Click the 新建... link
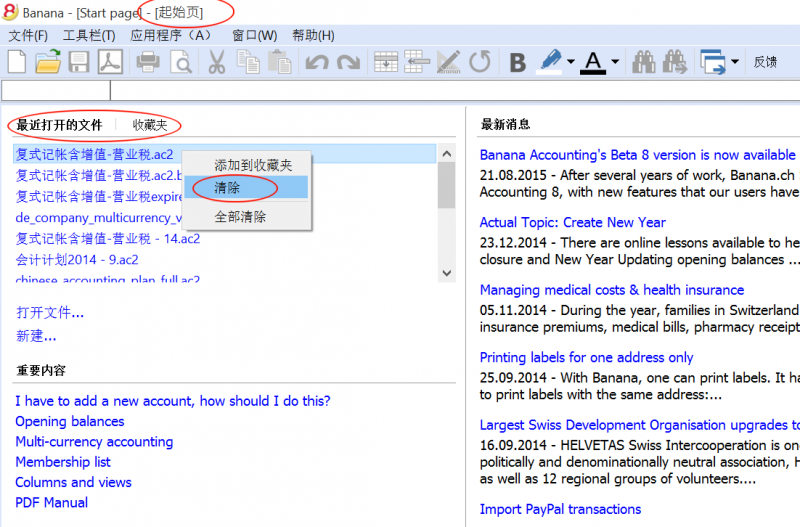The image size is (800, 527). tap(36, 336)
